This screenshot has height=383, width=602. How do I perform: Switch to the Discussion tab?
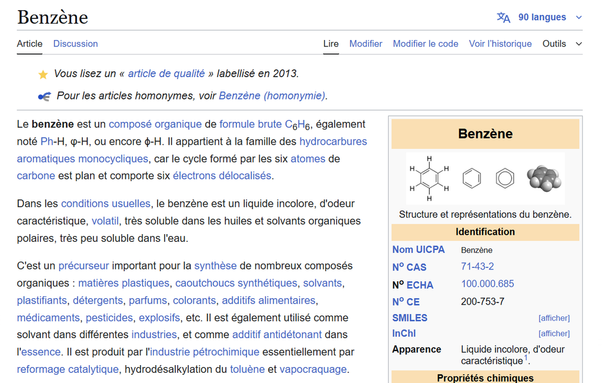pos(75,44)
